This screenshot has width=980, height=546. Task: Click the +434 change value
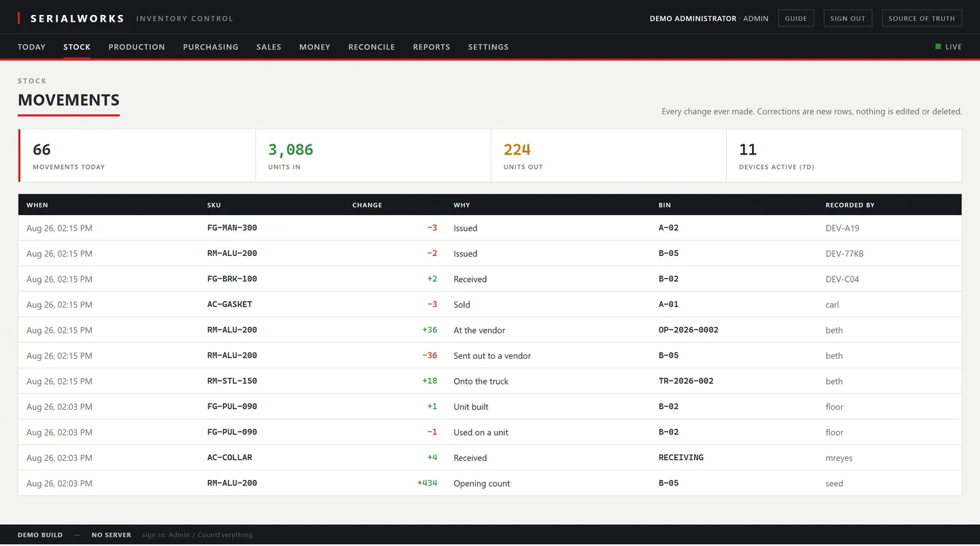(427, 483)
